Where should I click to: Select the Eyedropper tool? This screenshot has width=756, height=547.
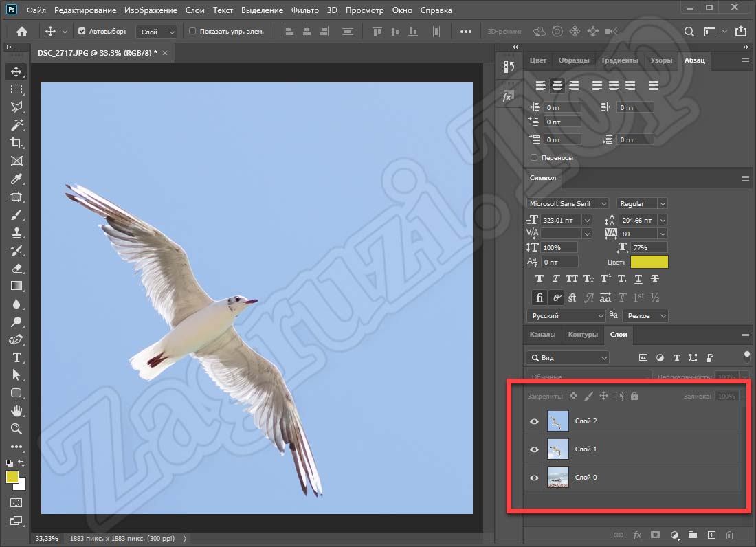[x=16, y=179]
